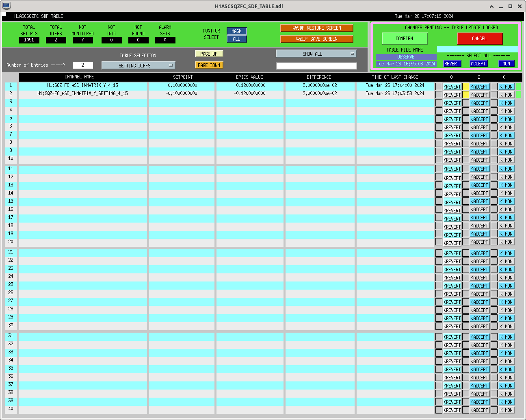
Task: Expand the SHOW ALL dropdown
Action: click(316, 54)
